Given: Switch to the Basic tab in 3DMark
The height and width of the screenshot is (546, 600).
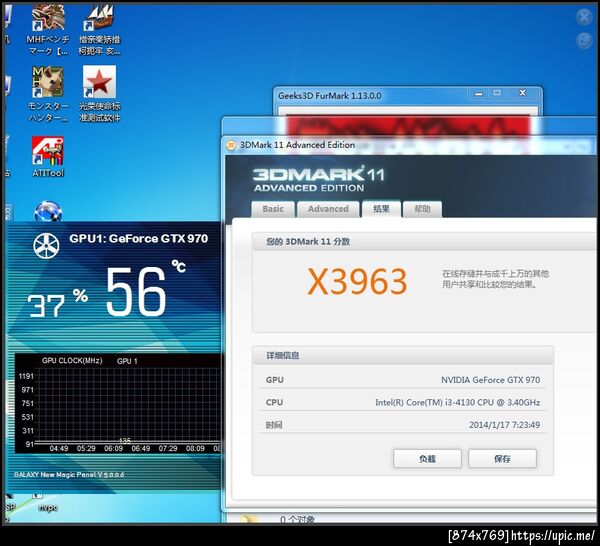Looking at the screenshot, I should pos(273,209).
